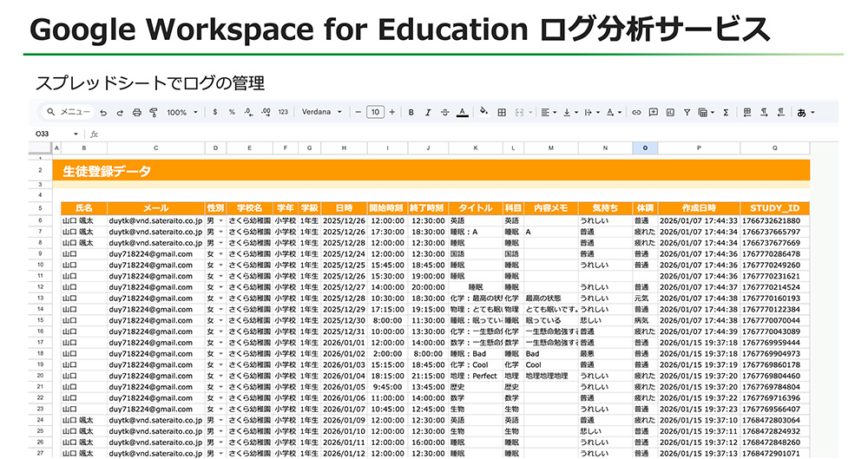The height and width of the screenshot is (459, 868).
Task: Open the 100% zoom dropdown
Action: click(182, 113)
